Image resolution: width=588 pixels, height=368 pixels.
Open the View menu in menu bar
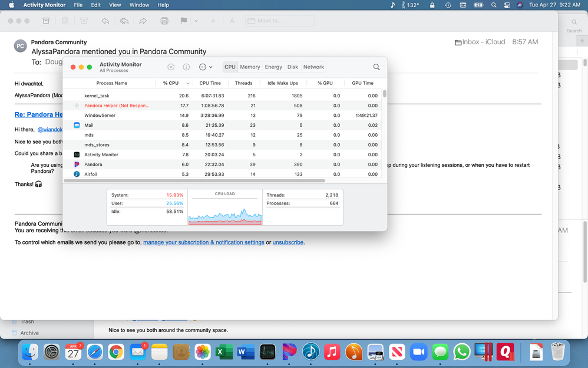tap(115, 5)
